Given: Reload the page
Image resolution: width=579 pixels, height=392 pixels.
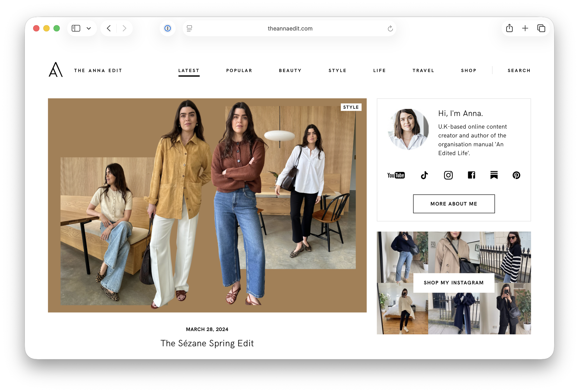Looking at the screenshot, I should click(x=390, y=29).
